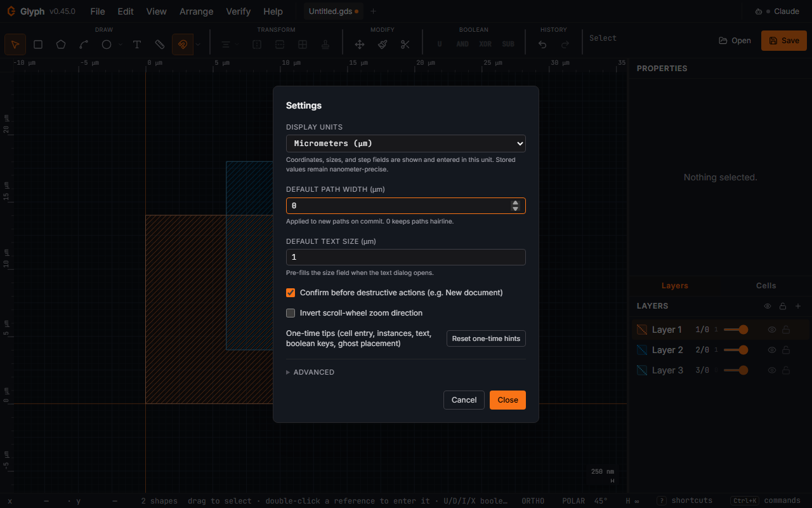Toggle the magnet Snap tool
Screen dimensions: 812x508
coord(183,44)
